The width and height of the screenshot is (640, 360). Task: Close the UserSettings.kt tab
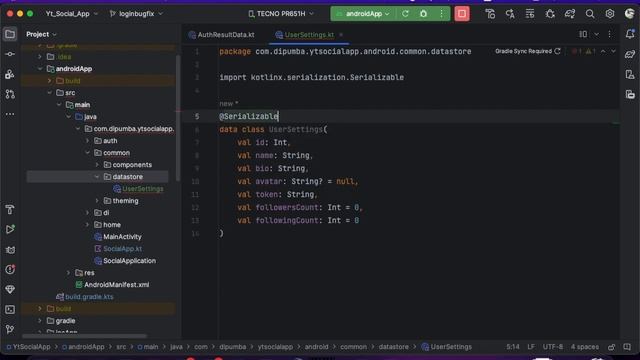tap(341, 35)
